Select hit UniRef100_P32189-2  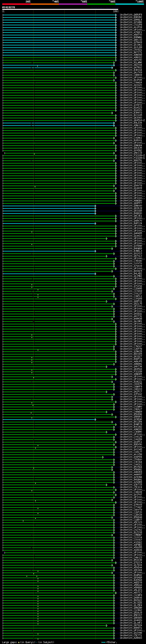[132, 156]
